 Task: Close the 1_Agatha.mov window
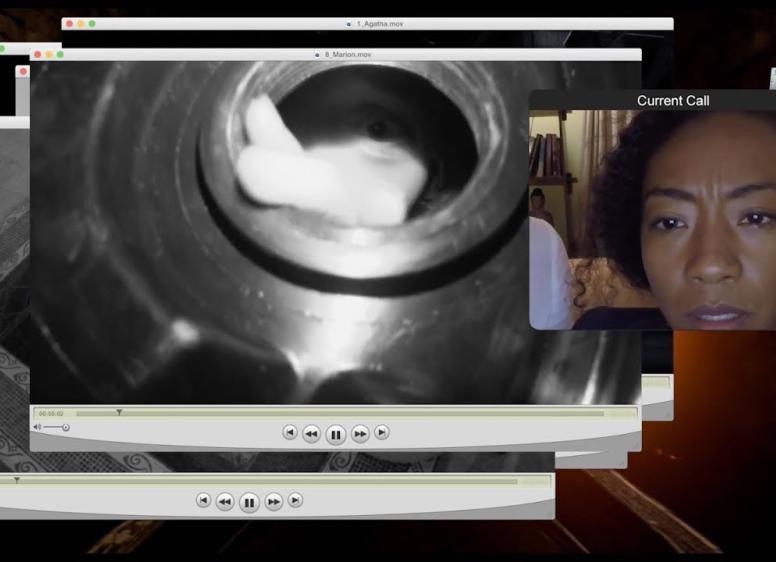[x=69, y=24]
